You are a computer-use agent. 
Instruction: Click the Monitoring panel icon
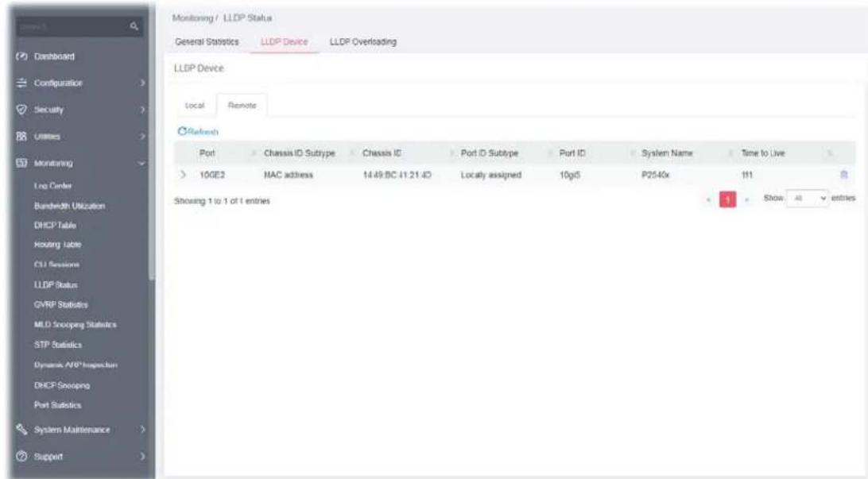[x=21, y=163]
